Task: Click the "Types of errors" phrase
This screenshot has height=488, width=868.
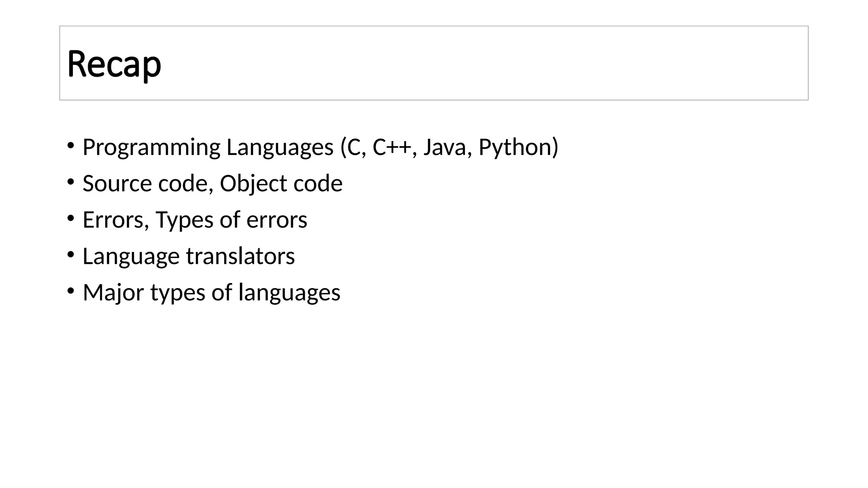Action: coord(231,220)
